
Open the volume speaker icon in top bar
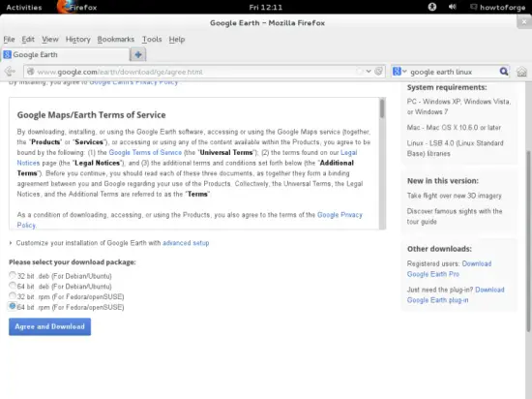click(453, 7)
